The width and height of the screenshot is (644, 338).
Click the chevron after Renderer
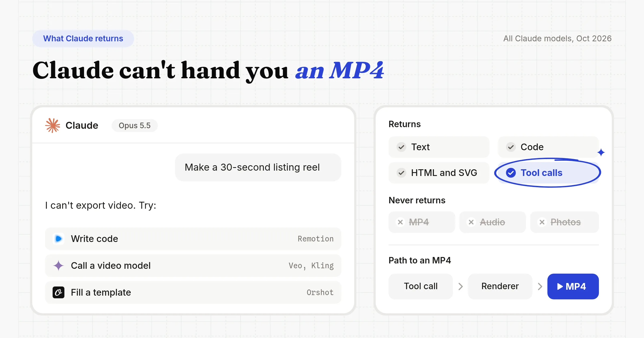(x=540, y=286)
